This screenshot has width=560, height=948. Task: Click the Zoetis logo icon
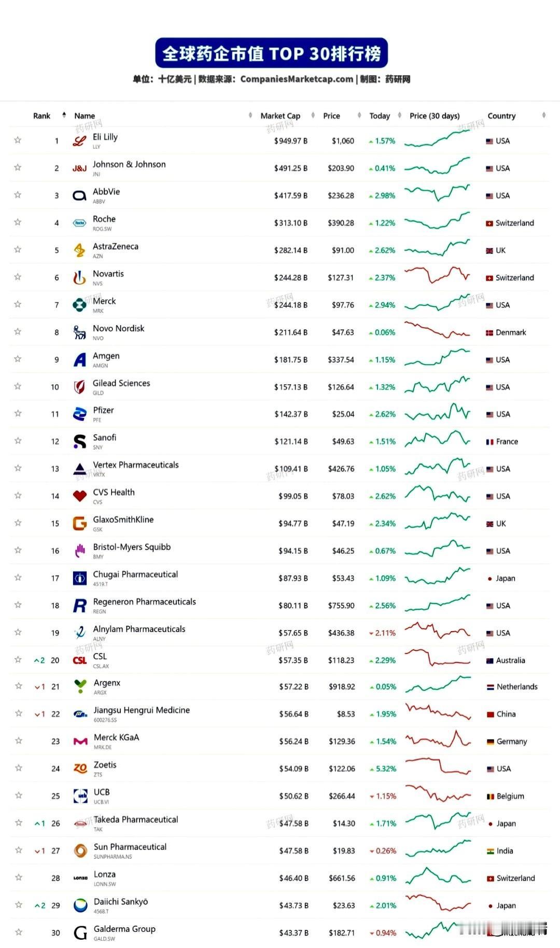[x=80, y=768]
